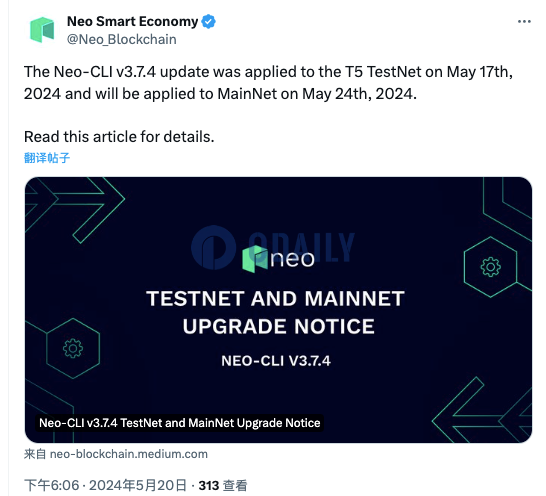This screenshot has width=546, height=496.
Task: Open Neo Smart Economy display name
Action: [132, 21]
